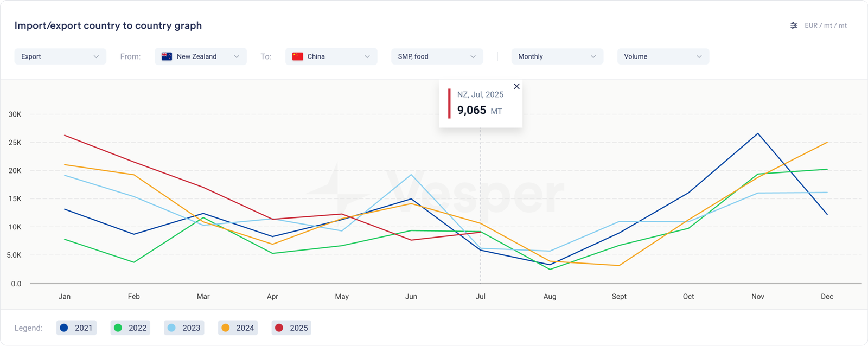Open the units settings sliders icon
The width and height of the screenshot is (868, 346).
click(x=794, y=25)
